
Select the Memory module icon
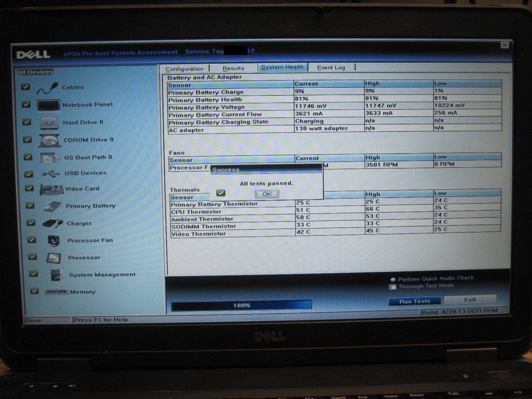57,292
